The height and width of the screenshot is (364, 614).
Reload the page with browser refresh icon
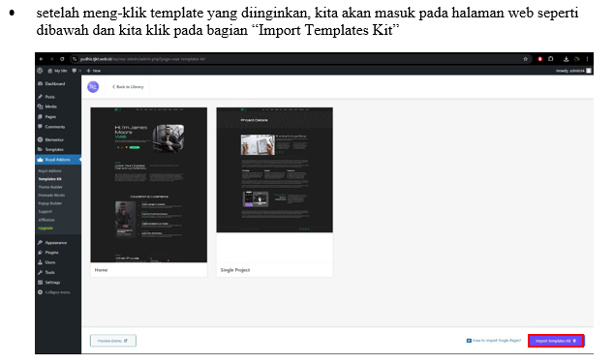click(62, 59)
